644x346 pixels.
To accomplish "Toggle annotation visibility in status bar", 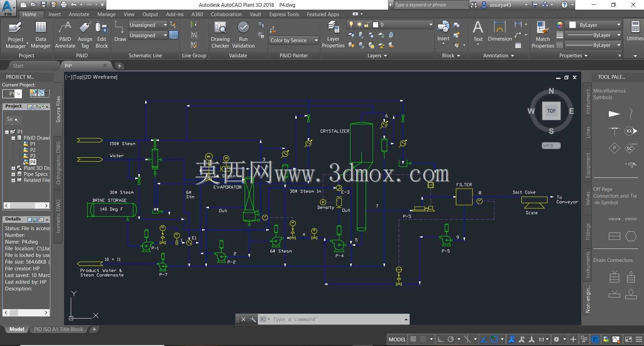I will 512,339.
